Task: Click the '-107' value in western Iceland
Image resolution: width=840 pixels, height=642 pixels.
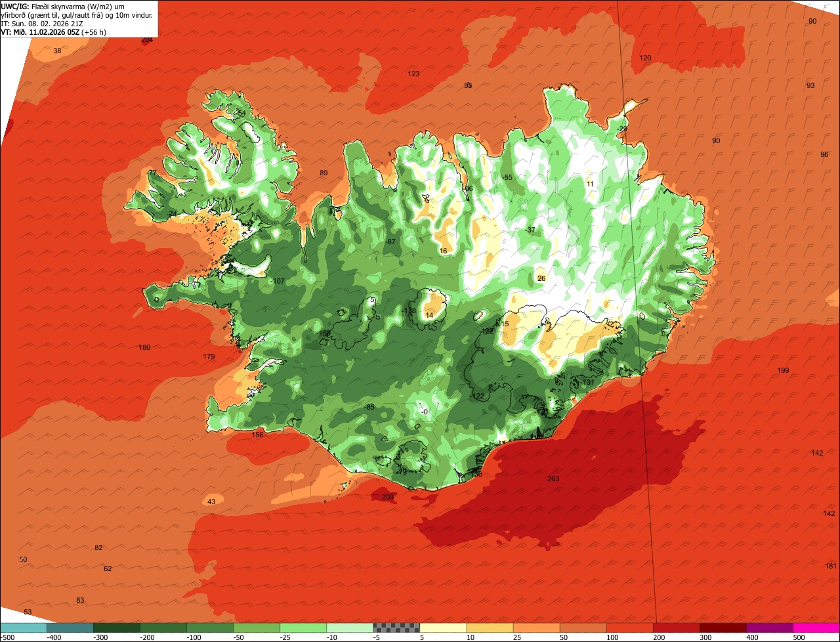Action: [278, 281]
